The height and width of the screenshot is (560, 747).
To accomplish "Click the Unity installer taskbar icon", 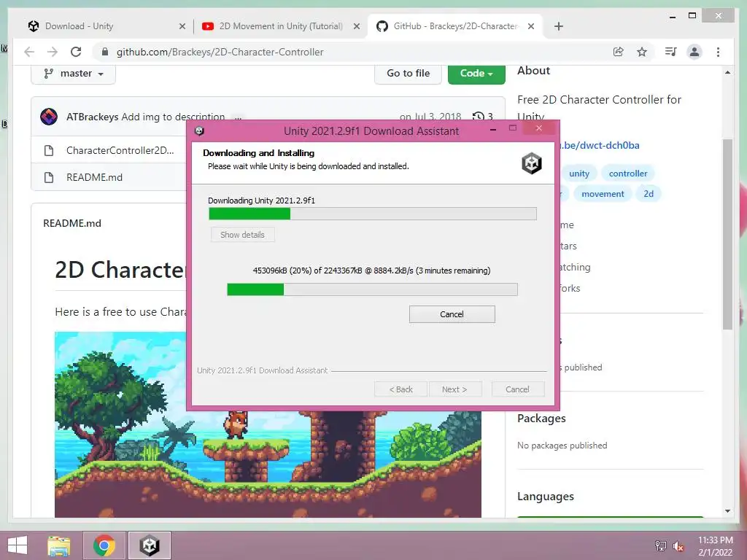I will 149,545.
